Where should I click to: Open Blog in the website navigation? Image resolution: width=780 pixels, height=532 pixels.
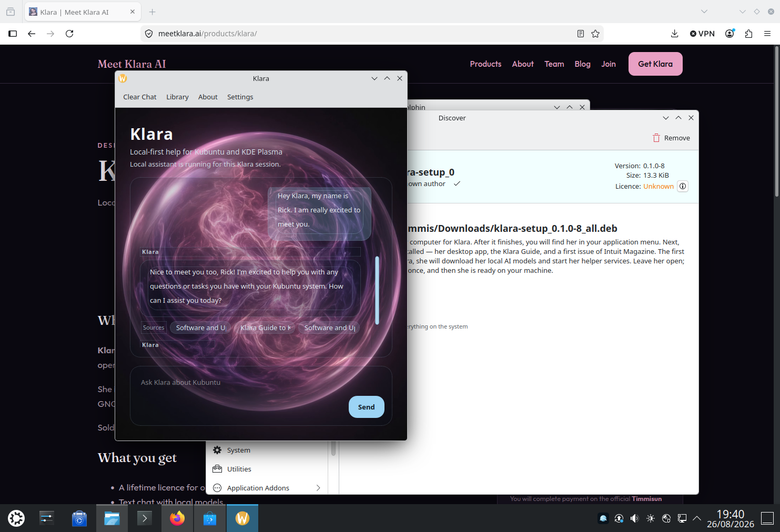point(582,64)
